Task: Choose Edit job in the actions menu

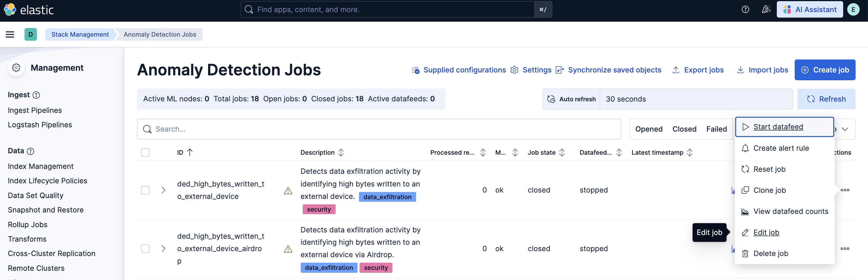Action: (x=766, y=232)
